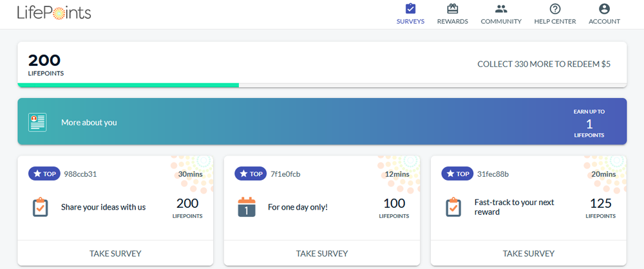Go to the SURVEYS tab label

(410, 21)
